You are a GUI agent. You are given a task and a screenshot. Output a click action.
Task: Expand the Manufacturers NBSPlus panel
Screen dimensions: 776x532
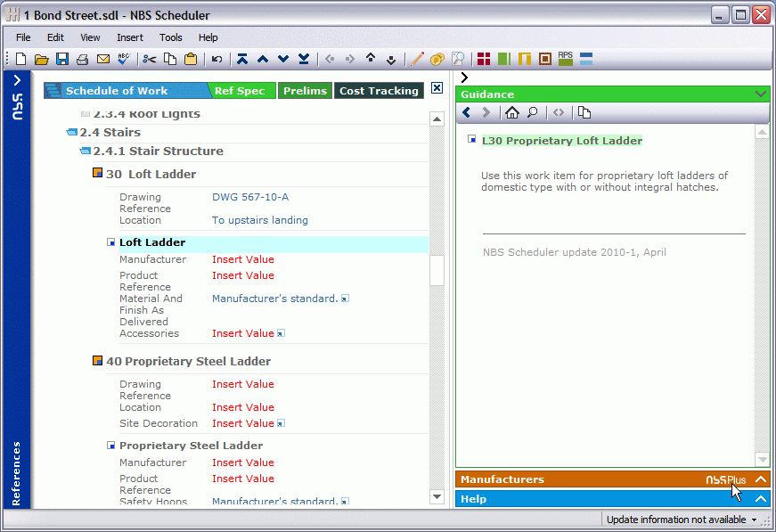point(759,479)
